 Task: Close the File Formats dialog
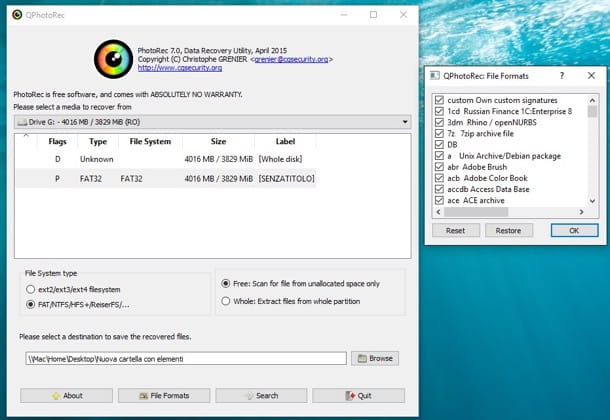591,75
